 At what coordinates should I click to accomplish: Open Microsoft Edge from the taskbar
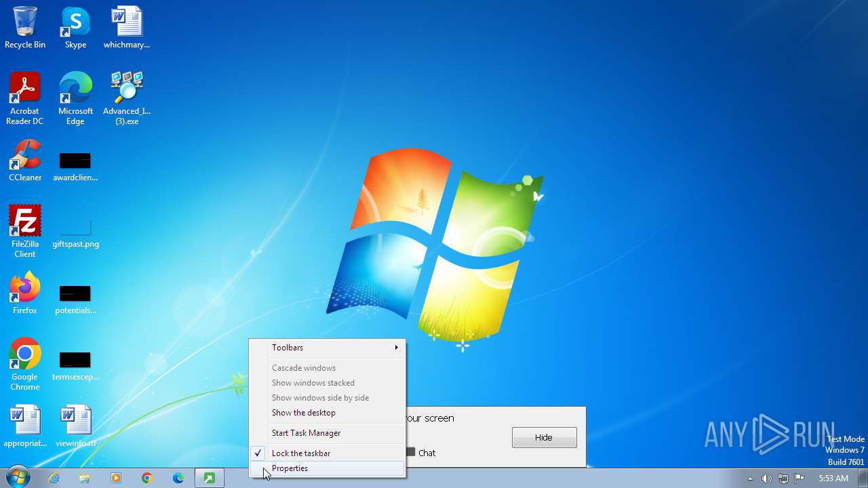point(178,478)
